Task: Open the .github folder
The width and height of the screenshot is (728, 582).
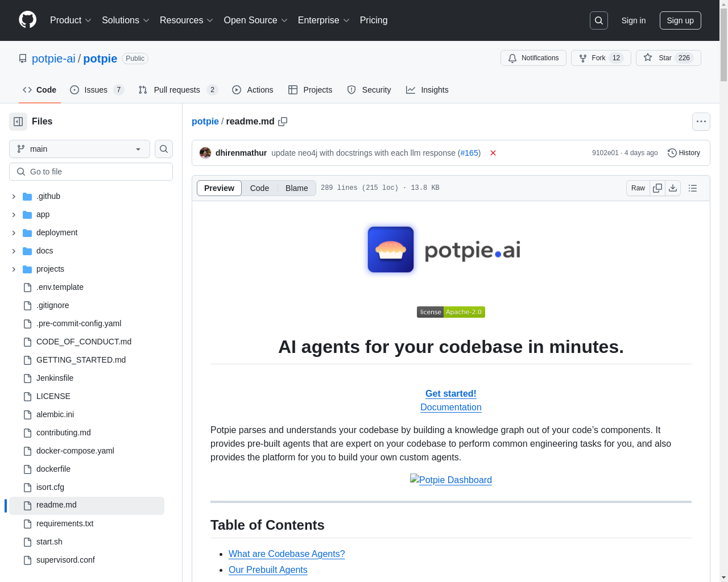Action: 48,196
